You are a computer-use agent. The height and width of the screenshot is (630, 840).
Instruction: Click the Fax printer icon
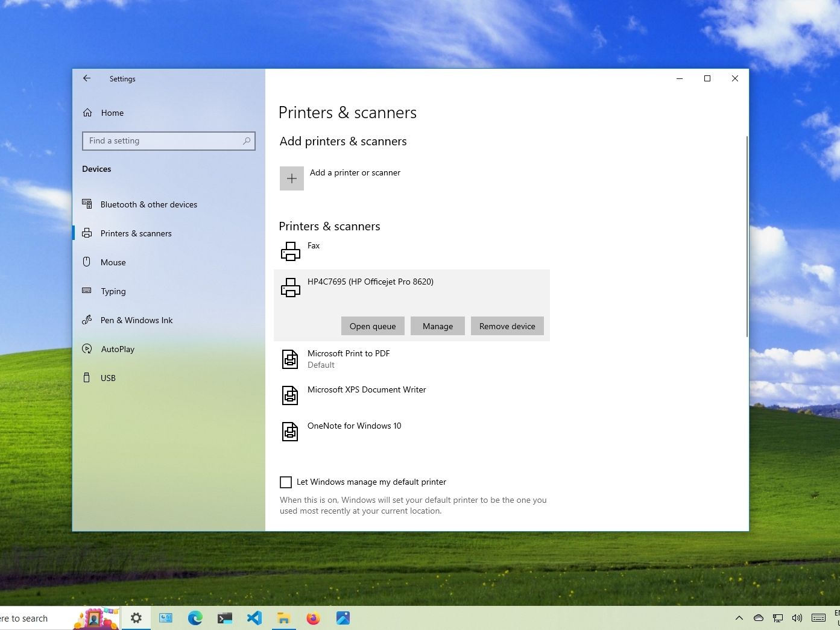(290, 251)
